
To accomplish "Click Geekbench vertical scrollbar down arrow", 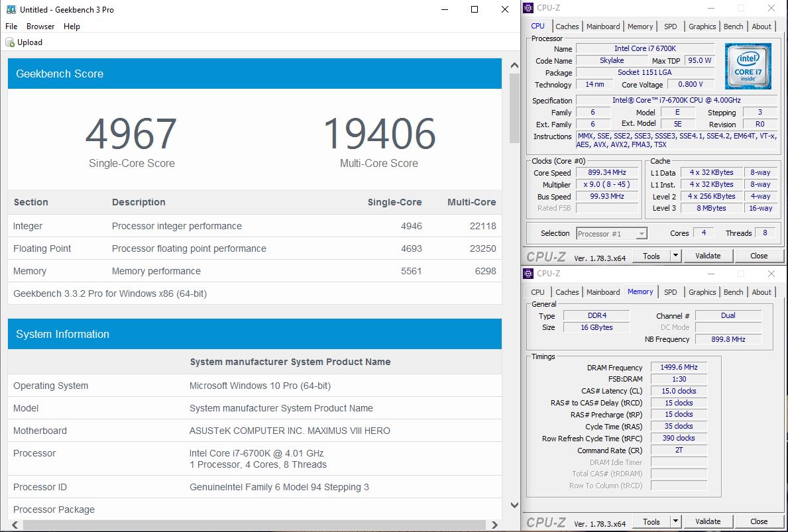I will pyautogui.click(x=514, y=505).
